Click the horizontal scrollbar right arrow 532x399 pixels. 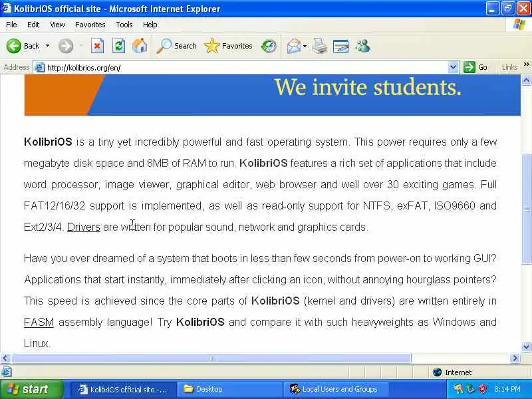[515, 358]
